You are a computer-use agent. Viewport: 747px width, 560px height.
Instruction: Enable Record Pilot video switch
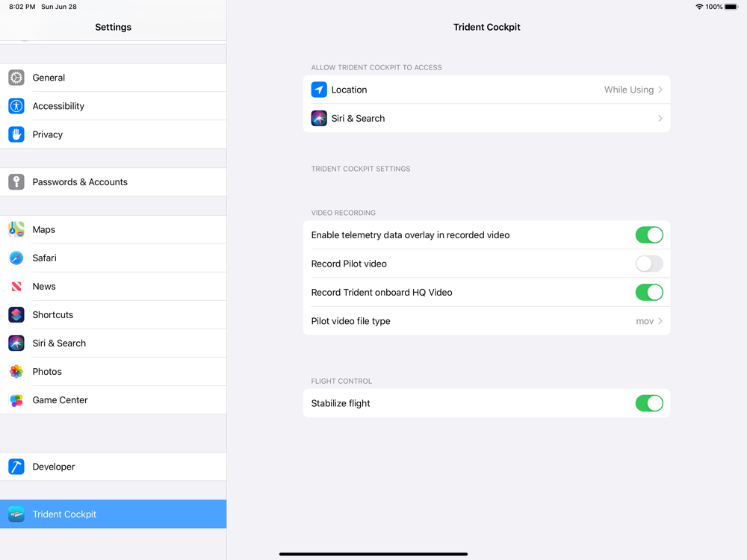click(x=649, y=264)
